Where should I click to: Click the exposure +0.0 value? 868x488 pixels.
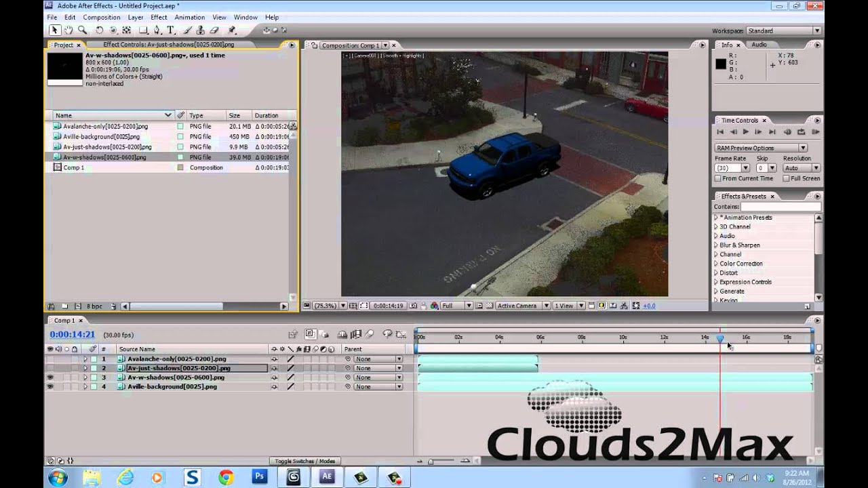649,306
